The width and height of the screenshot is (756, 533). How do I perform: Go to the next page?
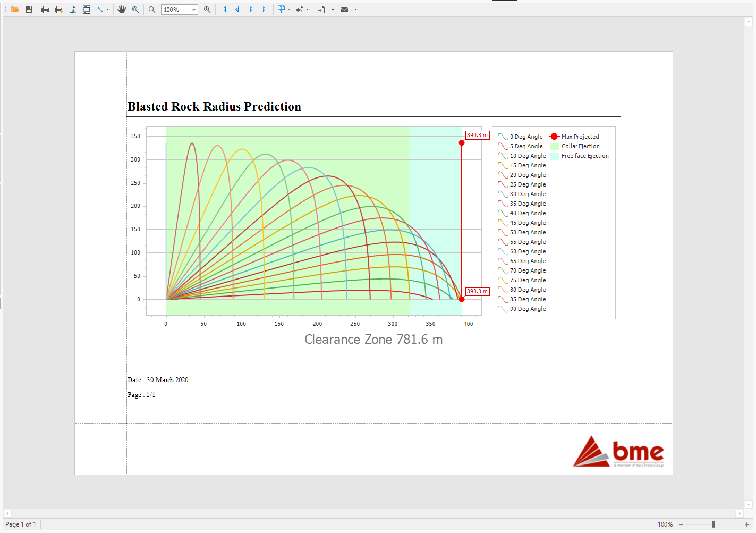click(x=251, y=10)
